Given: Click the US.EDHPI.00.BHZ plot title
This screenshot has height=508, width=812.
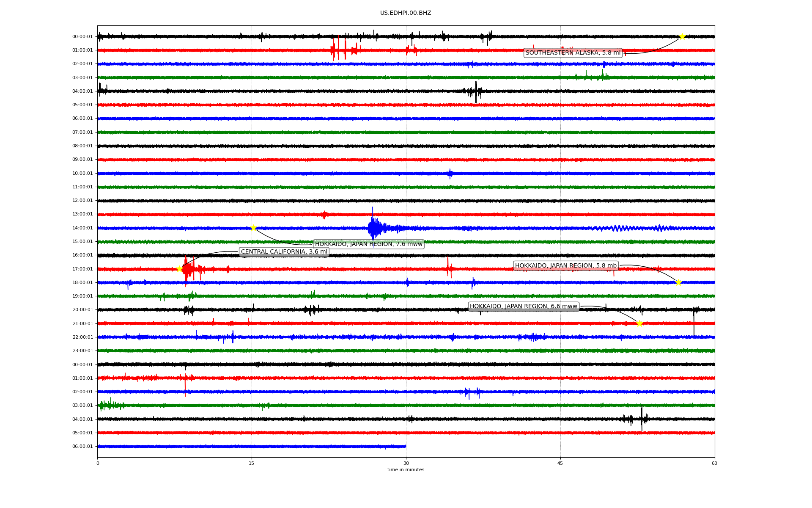Looking at the screenshot, I should pos(405,13).
